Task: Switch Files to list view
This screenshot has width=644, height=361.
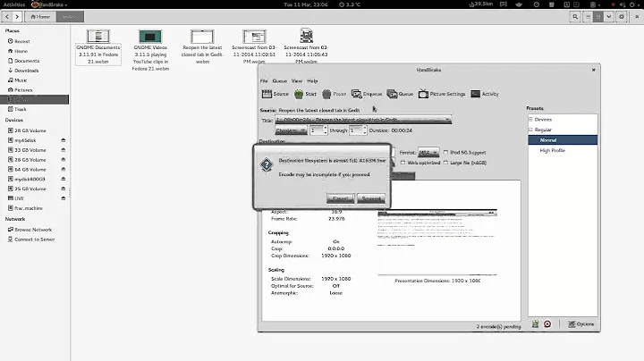Action: pos(588,17)
